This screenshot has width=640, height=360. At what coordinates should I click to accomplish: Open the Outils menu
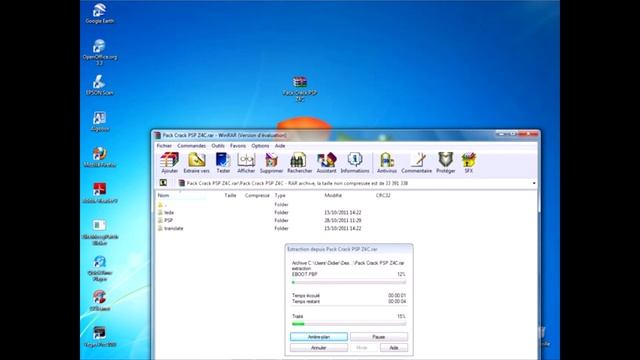[x=218, y=146]
